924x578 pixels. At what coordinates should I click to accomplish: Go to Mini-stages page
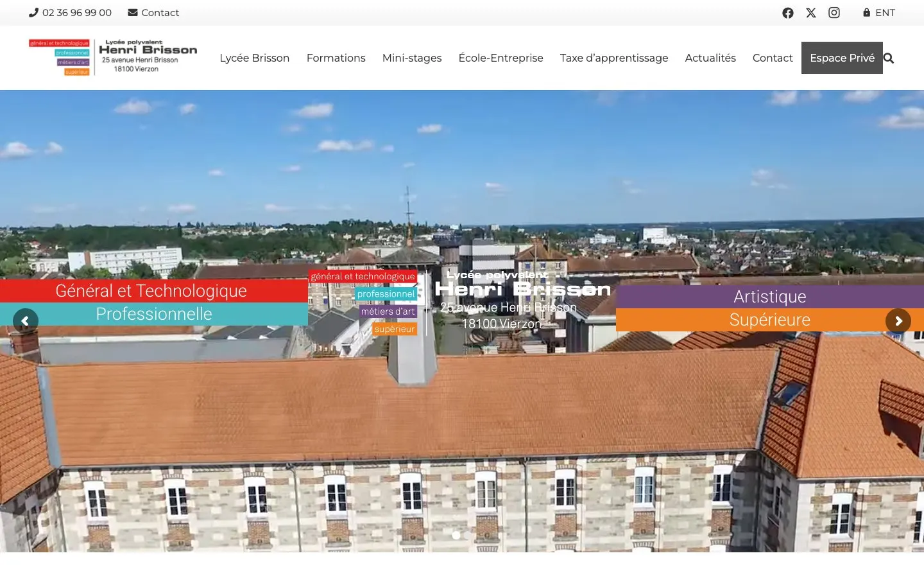click(412, 58)
